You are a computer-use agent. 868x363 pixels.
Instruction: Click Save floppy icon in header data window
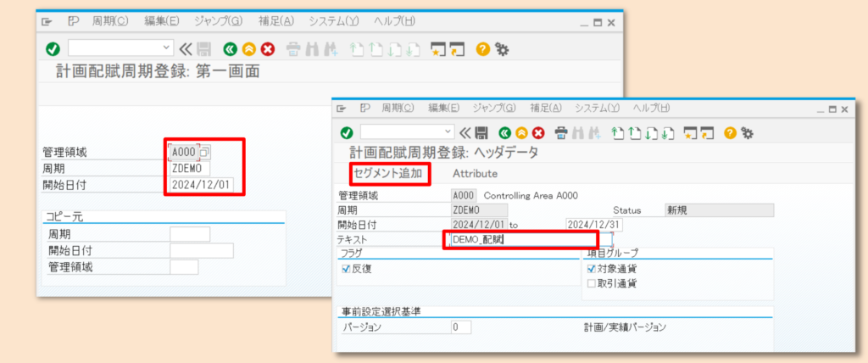[x=481, y=132]
